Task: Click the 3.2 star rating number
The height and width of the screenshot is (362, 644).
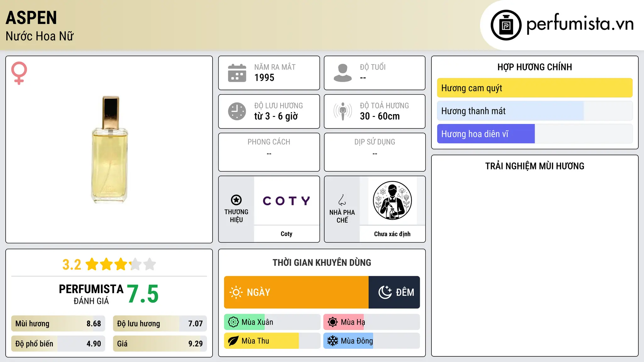Action: click(72, 265)
